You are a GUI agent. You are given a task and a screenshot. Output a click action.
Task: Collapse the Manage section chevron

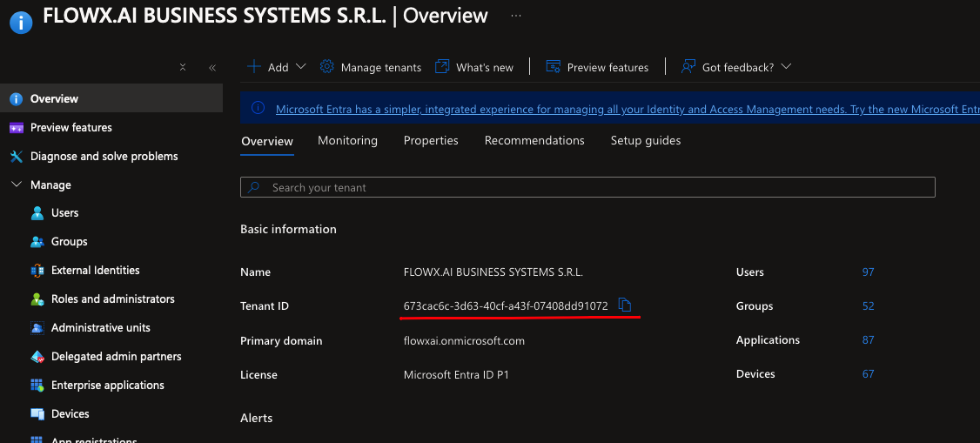tap(17, 185)
